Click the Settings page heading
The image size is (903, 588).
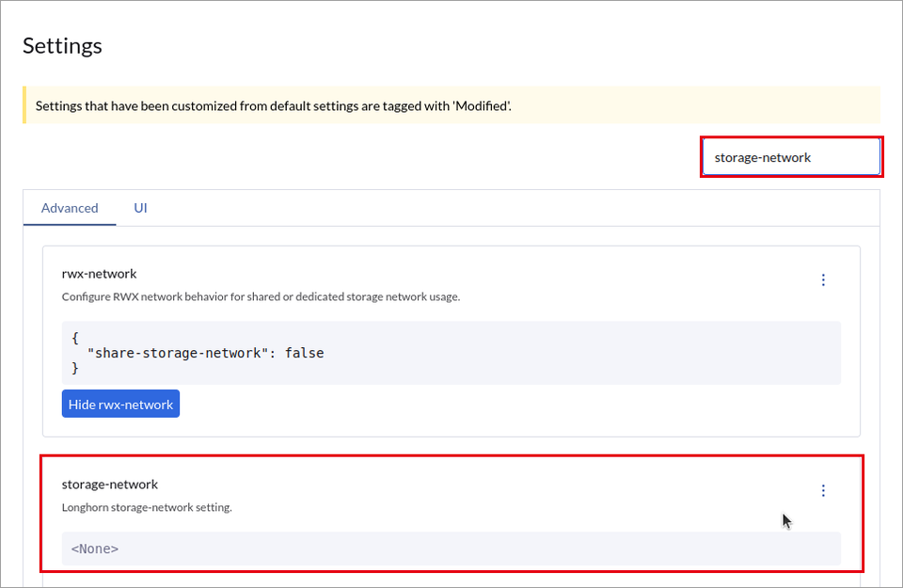tap(62, 46)
